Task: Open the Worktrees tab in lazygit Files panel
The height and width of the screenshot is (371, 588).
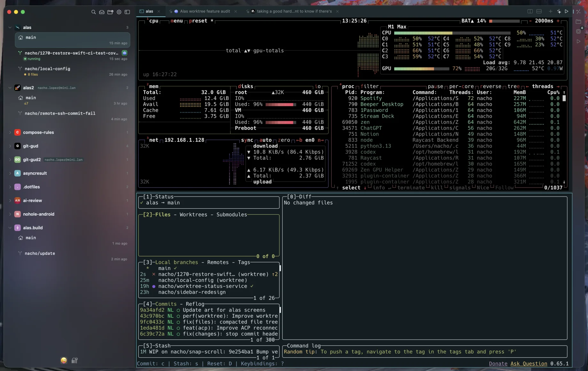Action: click(193, 215)
